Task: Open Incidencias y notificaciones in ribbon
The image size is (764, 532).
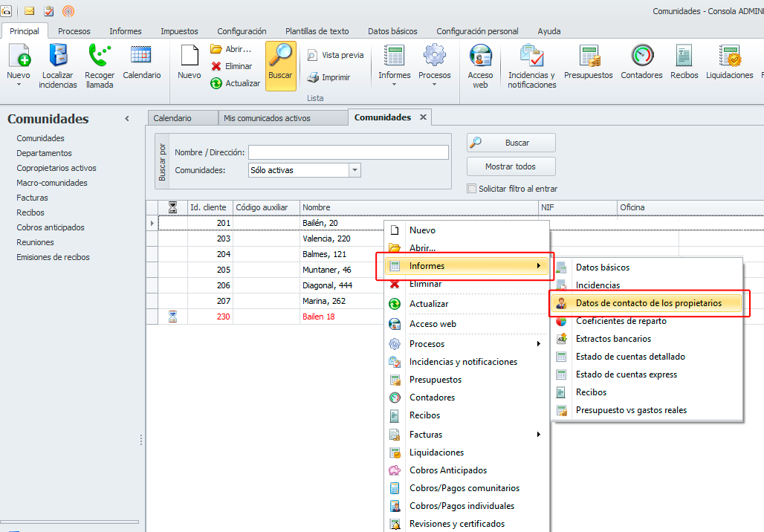Action: [x=532, y=56]
